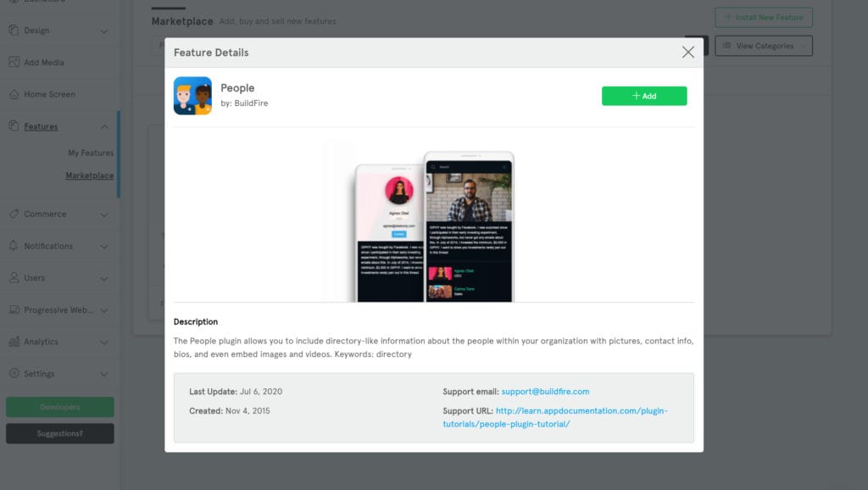
Task: Close the Feature Details dialog
Action: [687, 53]
